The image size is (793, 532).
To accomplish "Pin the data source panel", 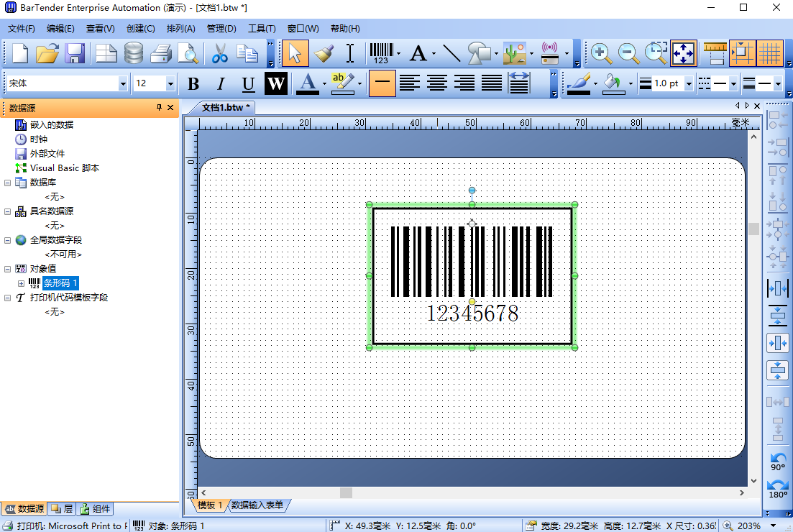I will (x=159, y=107).
